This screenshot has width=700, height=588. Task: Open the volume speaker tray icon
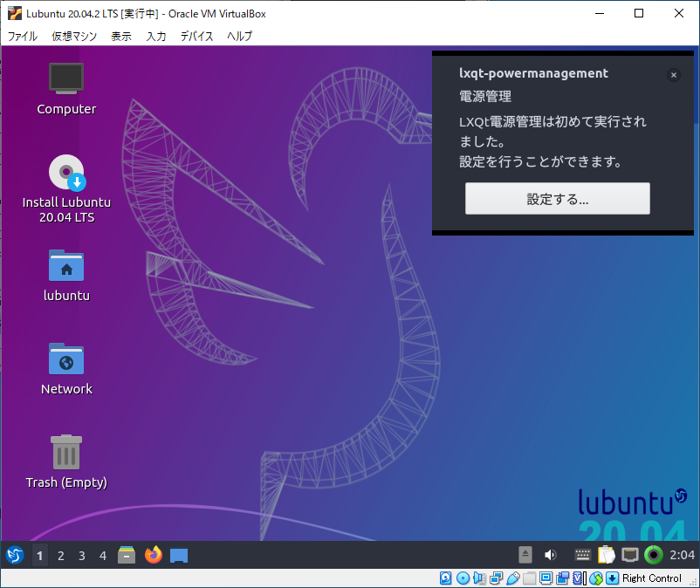point(551,555)
